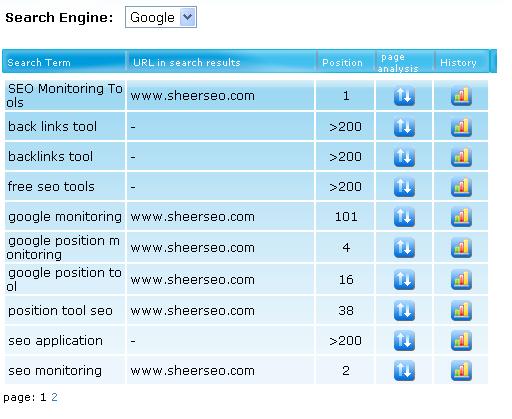Click position value 4 for google position monitoring
512x419 pixels.
point(346,248)
